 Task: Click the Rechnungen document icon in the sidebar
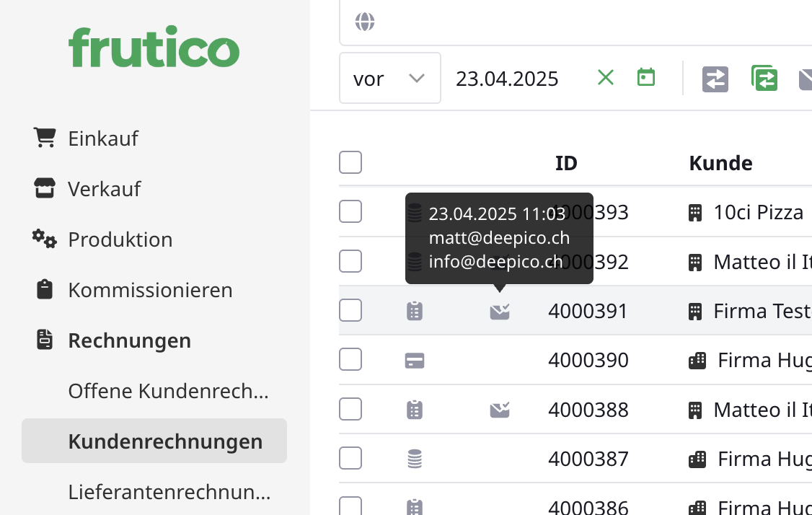pos(45,339)
